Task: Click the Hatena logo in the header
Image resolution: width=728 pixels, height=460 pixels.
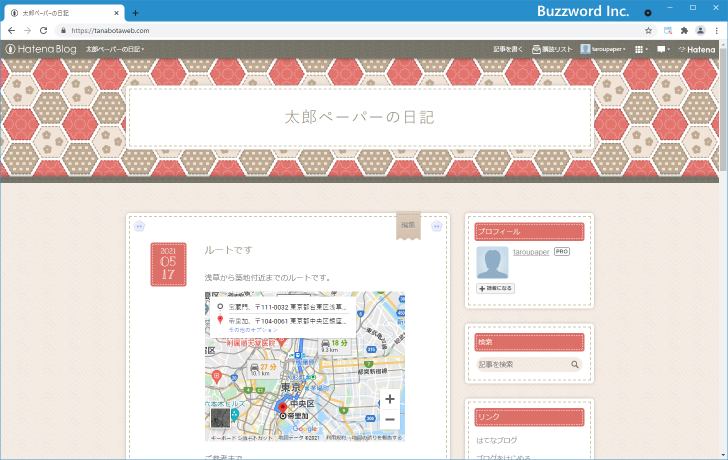Action: coord(696,49)
